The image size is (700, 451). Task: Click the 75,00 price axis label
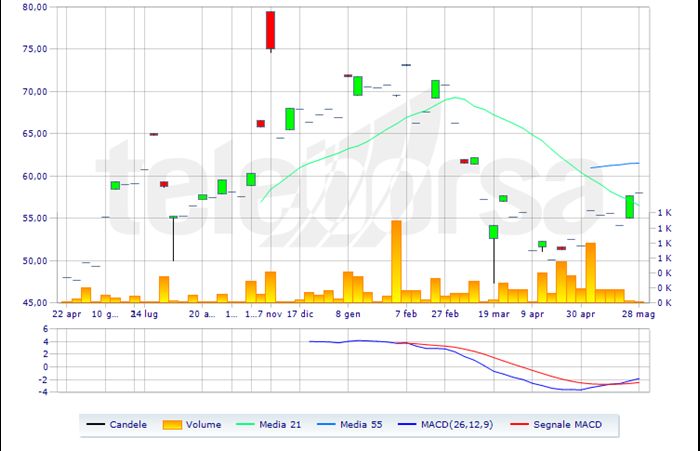[x=35, y=49]
